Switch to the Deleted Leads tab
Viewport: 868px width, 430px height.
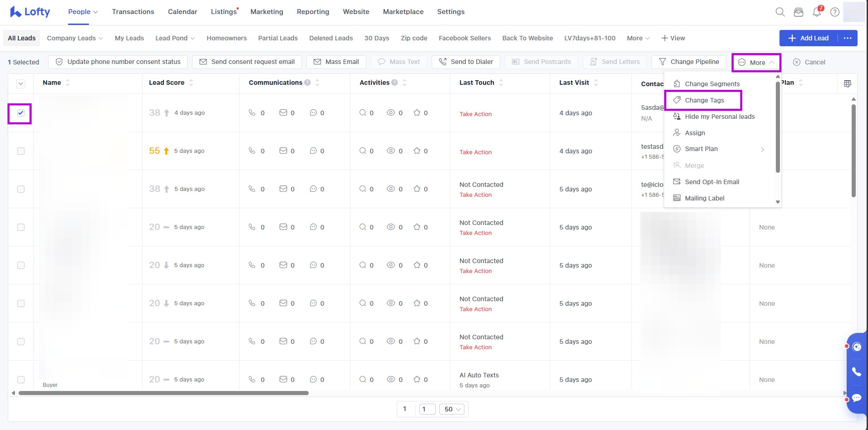tap(330, 38)
